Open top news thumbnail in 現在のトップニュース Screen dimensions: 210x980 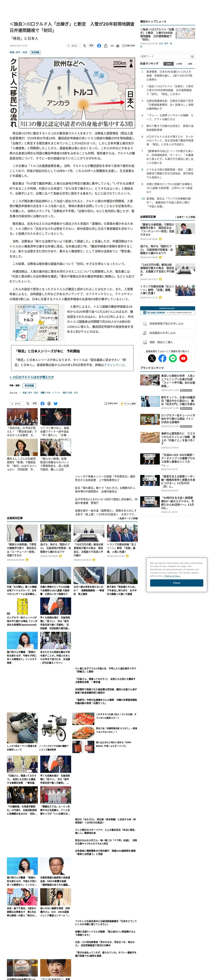(186, 33)
